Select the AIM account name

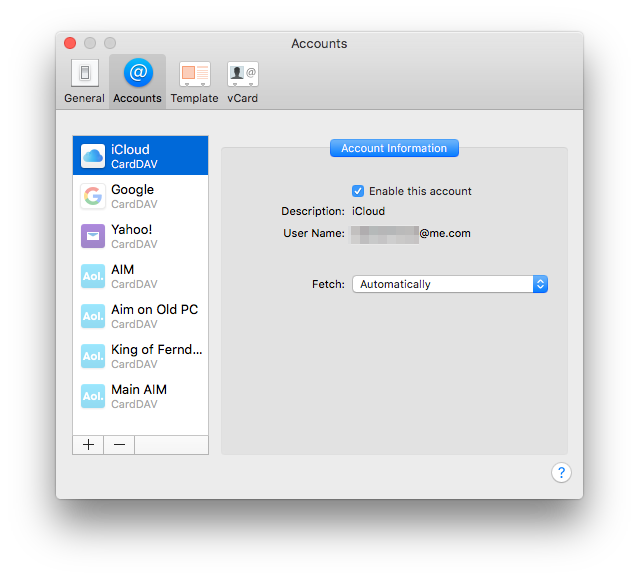coord(123,269)
